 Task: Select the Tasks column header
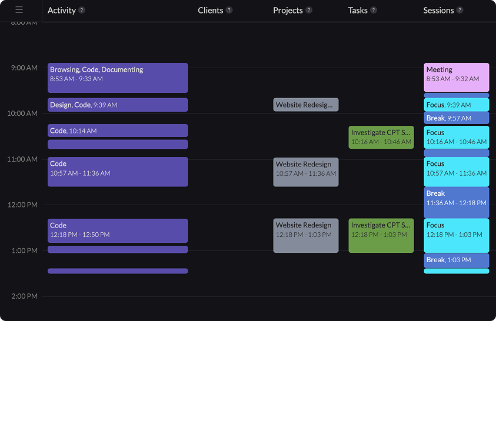click(x=358, y=11)
